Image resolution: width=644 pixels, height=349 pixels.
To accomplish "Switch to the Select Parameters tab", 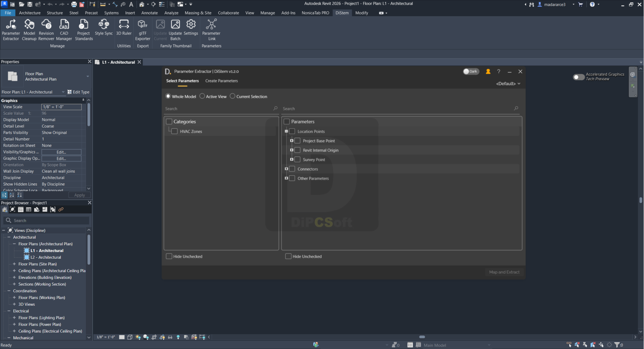I will (x=182, y=81).
